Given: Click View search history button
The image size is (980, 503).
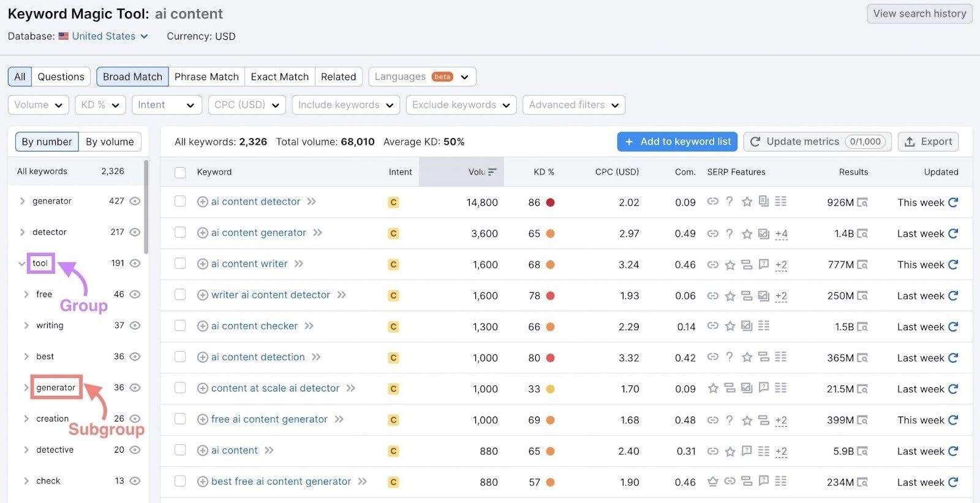Looking at the screenshot, I should click(919, 13).
